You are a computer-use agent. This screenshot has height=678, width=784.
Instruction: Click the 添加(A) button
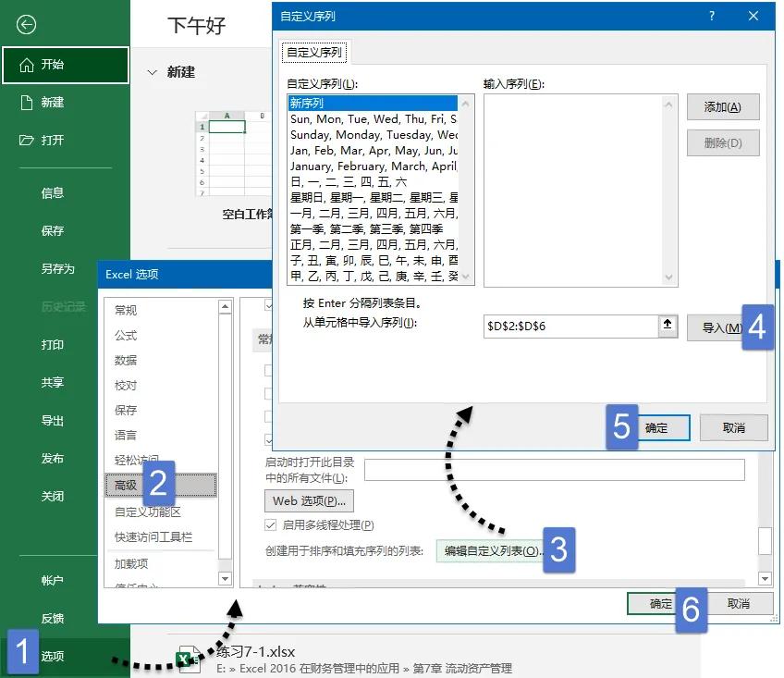click(x=722, y=106)
